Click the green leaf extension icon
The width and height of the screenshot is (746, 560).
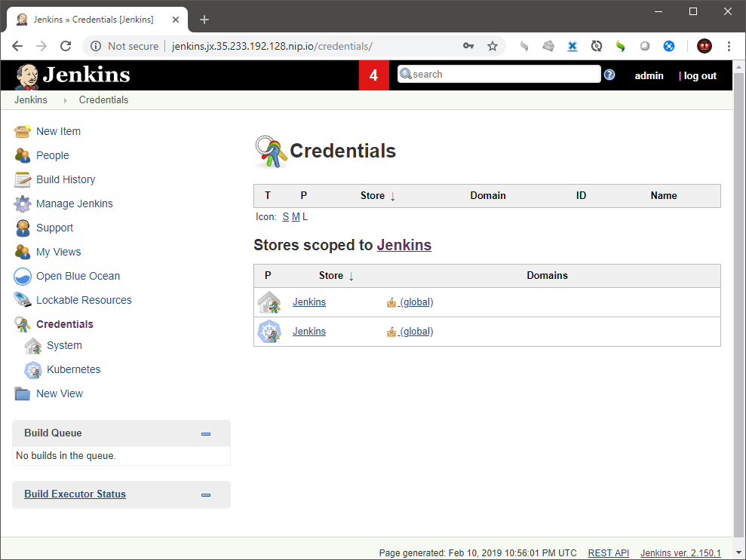[x=620, y=46]
